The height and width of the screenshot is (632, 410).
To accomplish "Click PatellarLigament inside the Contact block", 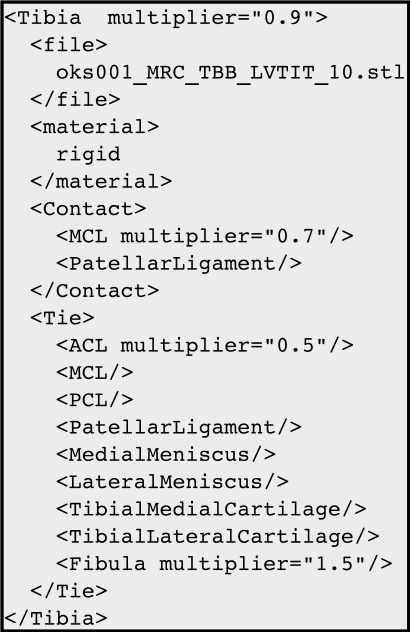I will pos(179,264).
